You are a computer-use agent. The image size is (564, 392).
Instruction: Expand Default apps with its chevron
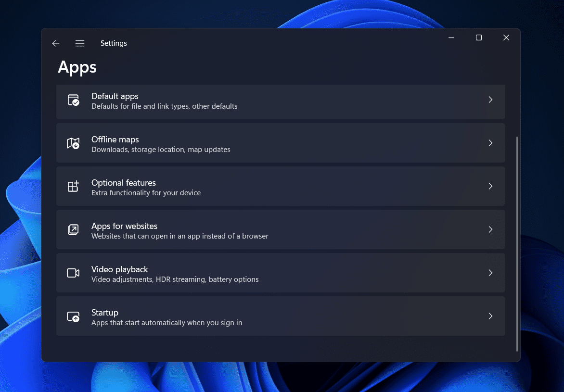(x=490, y=100)
